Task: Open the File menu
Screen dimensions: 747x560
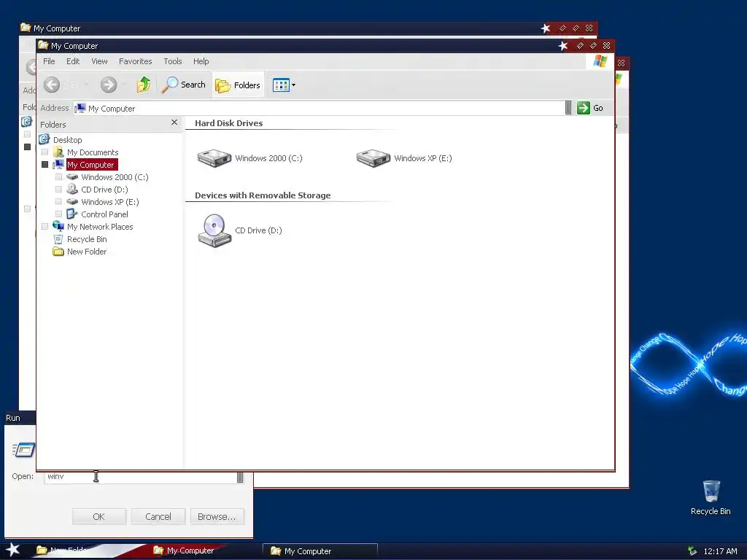Action: (x=49, y=61)
